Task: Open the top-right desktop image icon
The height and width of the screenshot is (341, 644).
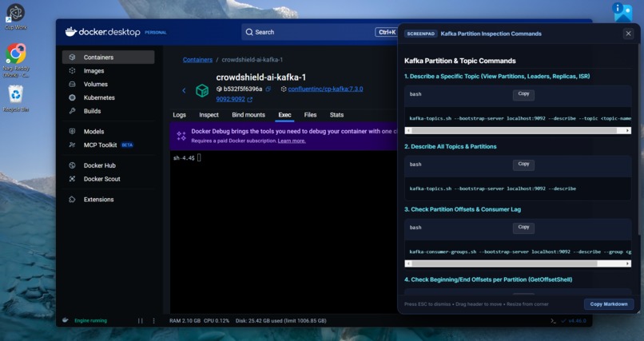Action: coord(622,12)
